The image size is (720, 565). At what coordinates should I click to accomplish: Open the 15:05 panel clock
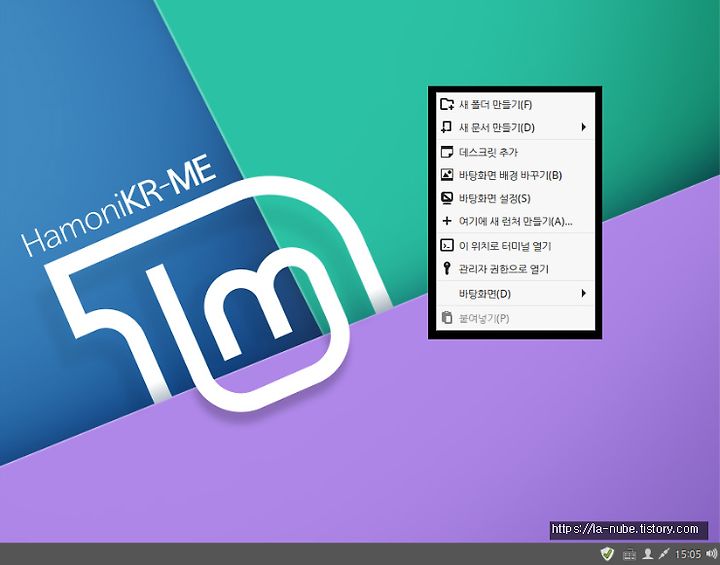point(688,554)
